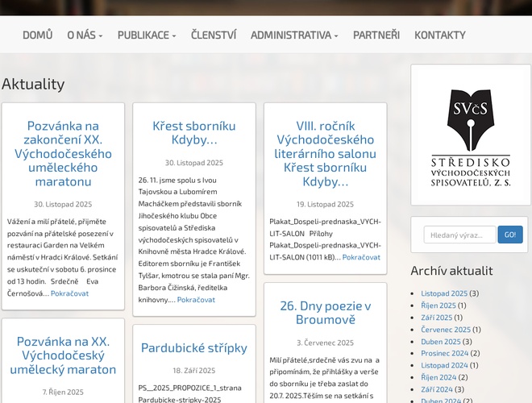Viewport: 532px width, 403px height.
Task: Select Listopad 2025 in the archive
Action: point(443,293)
